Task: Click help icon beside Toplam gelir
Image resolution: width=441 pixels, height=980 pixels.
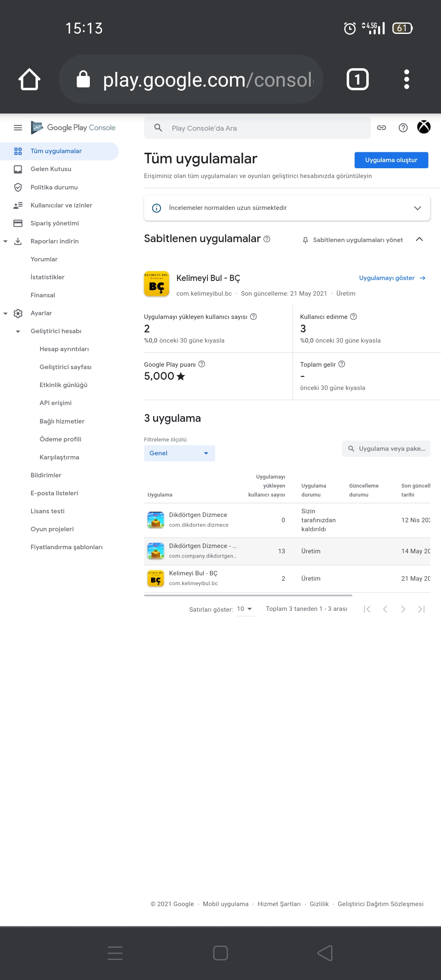Action: 342,364
